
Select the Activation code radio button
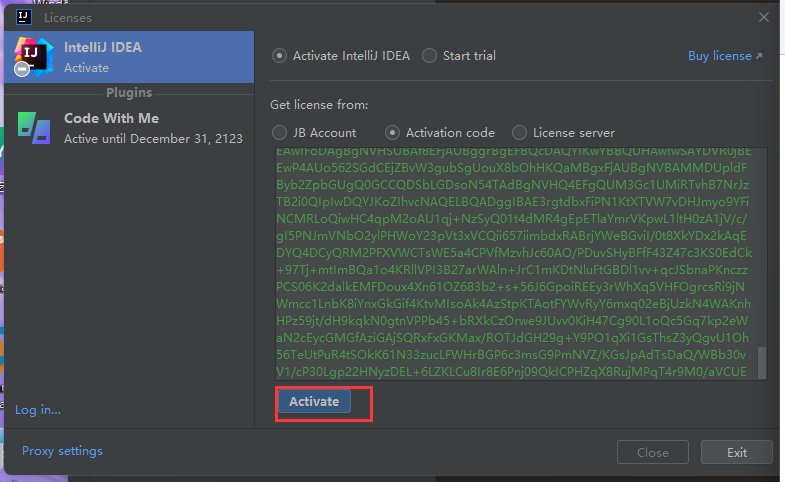[392, 133]
